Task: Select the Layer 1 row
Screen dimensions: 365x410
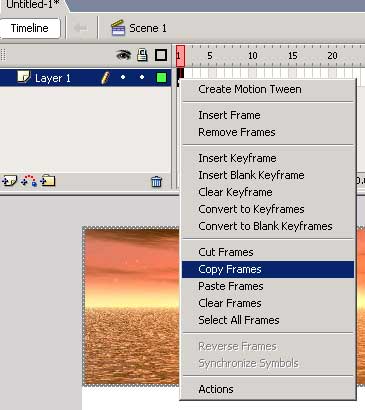Action: click(85, 78)
